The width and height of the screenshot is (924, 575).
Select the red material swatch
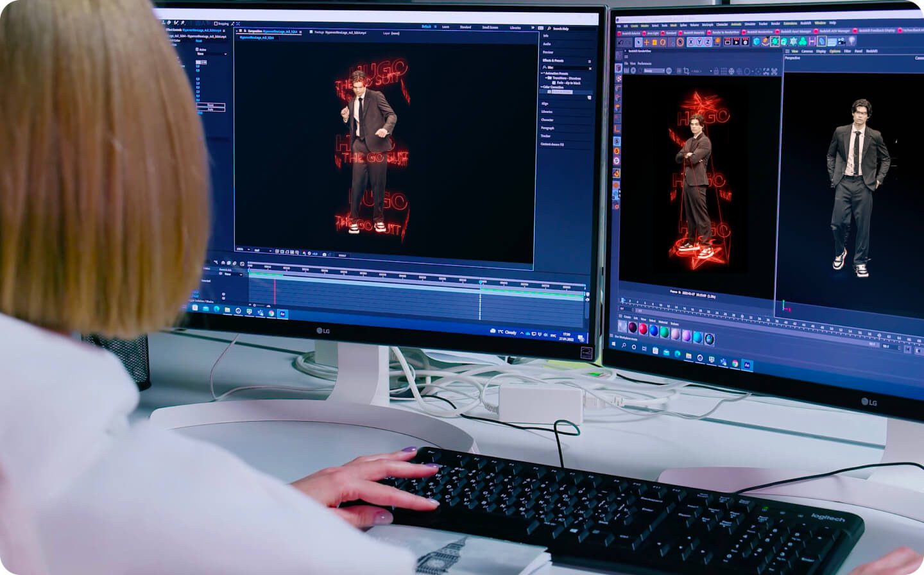point(642,330)
